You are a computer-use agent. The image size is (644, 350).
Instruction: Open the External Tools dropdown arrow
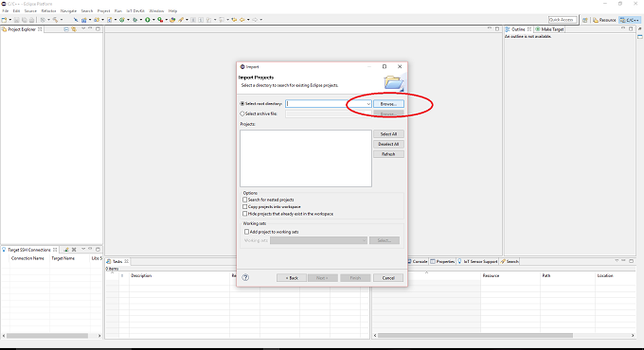click(167, 20)
